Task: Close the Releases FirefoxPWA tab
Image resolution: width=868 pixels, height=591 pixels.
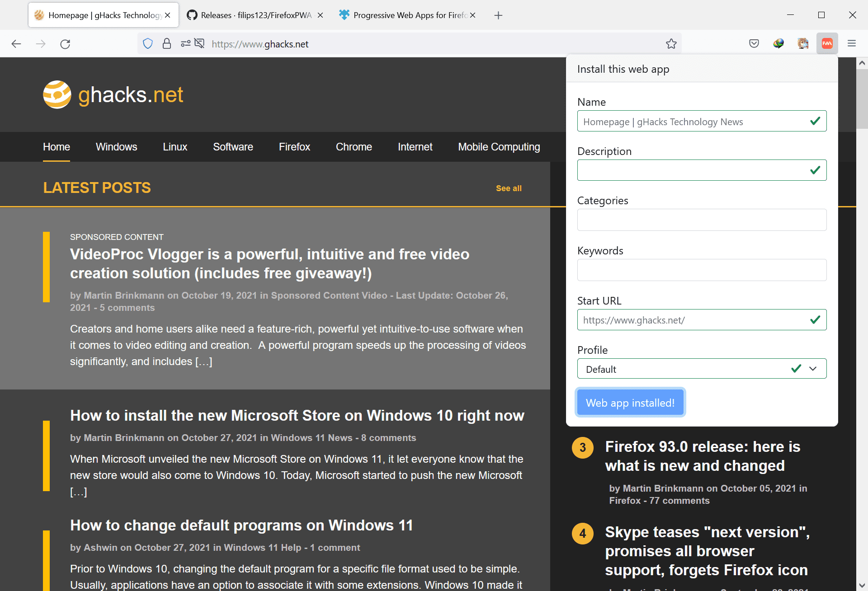Action: [320, 15]
